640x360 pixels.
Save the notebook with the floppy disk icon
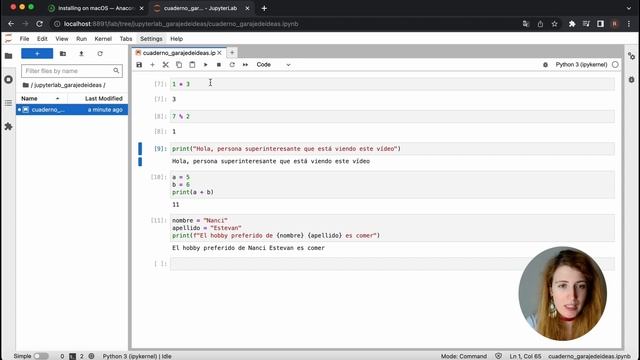coord(139,64)
